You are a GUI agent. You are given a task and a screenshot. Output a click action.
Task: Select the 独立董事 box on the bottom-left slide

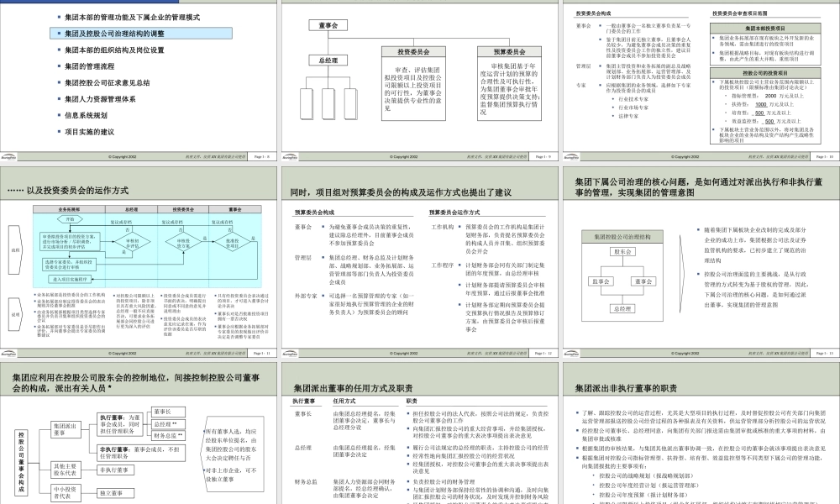[116, 492]
